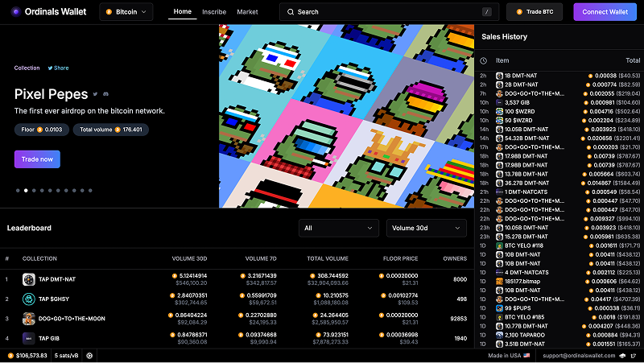This screenshot has width=644, height=363.
Task: Click TAP DMT-NAT collection icon
Action: pos(29,279)
